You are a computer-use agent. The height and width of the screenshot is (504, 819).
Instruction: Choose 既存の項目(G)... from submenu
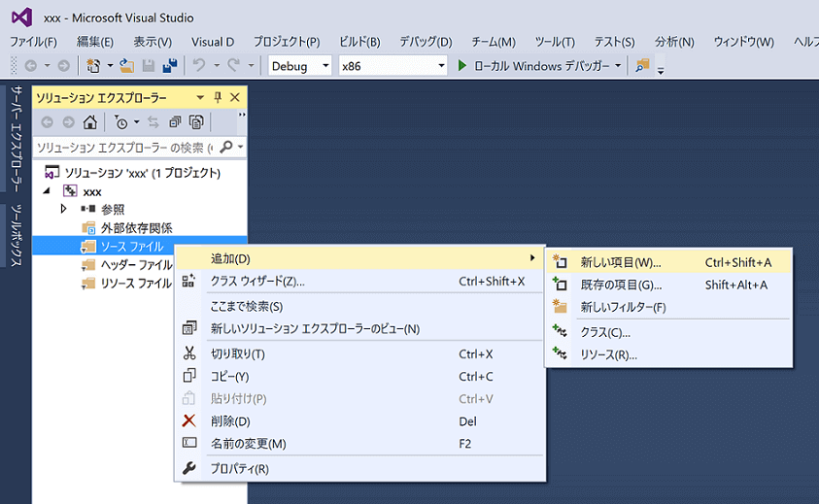[668, 285]
